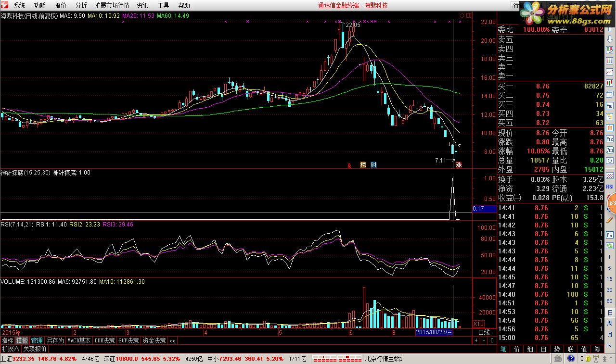Screen dimensions: 616x364
Task: Click the + zoom button under the chart
Action: tap(476, 340)
